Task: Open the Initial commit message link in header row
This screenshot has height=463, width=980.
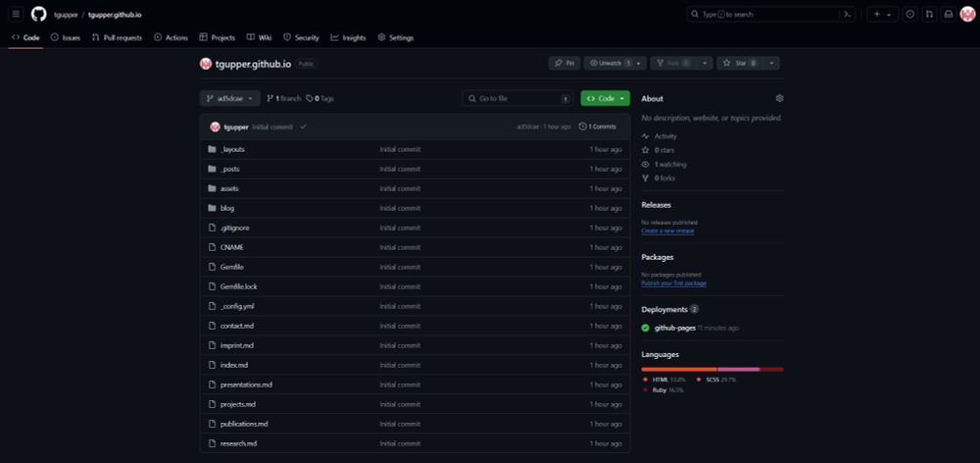Action: point(272,127)
